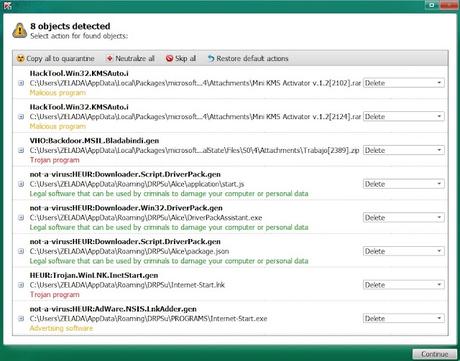Select not-a-virus:HEUR:Downloader.Win32.DriverPack.gen threat name
Viewport: 460px width, 361px height.
tap(126, 208)
